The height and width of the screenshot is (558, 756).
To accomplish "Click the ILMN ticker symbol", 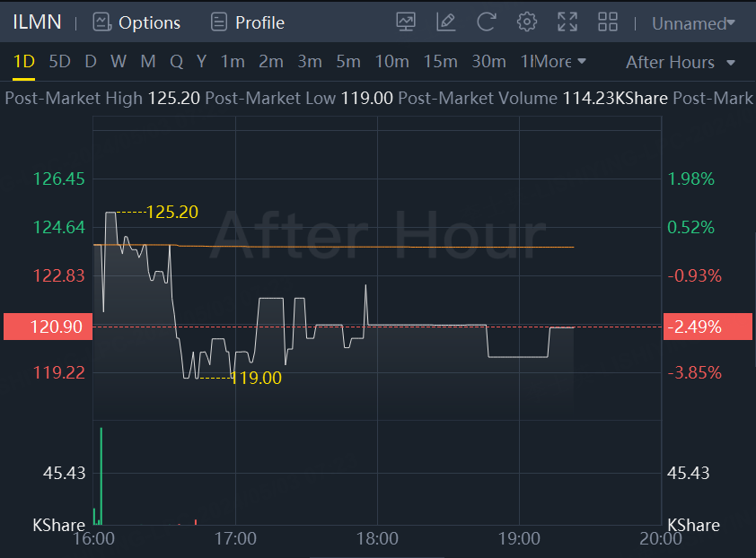I will pos(37,22).
